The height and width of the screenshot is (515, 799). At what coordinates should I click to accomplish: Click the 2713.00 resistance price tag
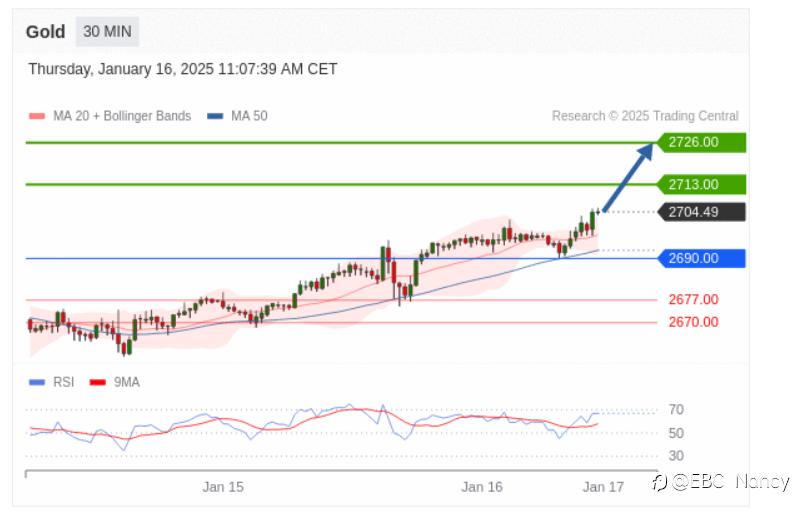click(701, 184)
